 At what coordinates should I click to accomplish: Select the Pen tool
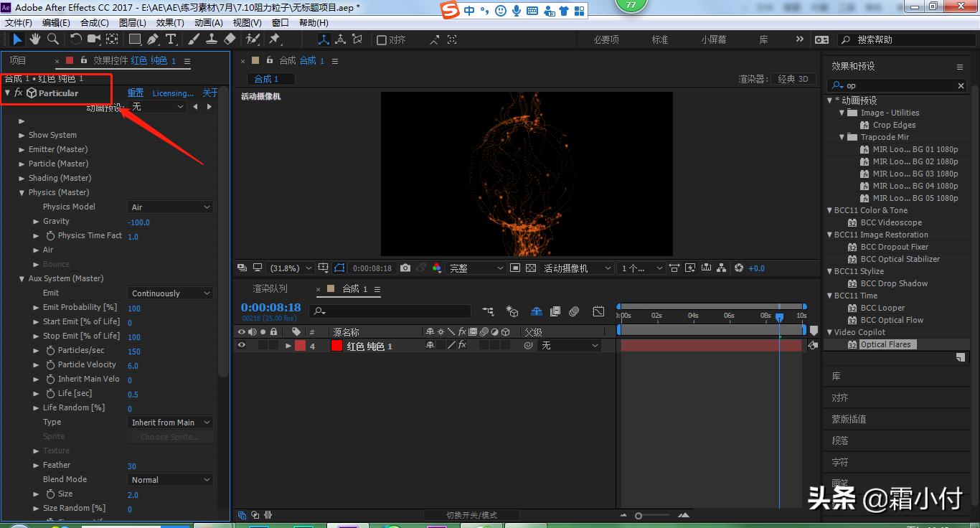point(153,39)
